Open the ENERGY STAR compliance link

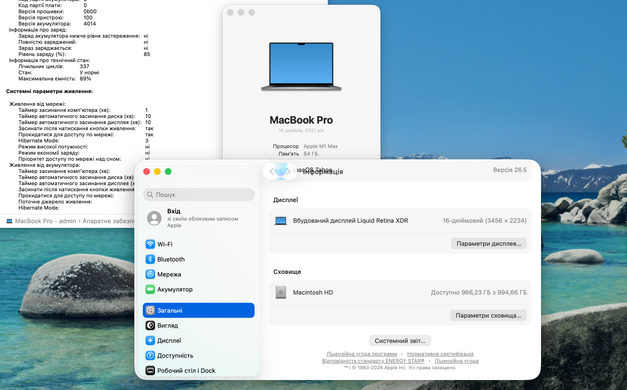point(373,361)
